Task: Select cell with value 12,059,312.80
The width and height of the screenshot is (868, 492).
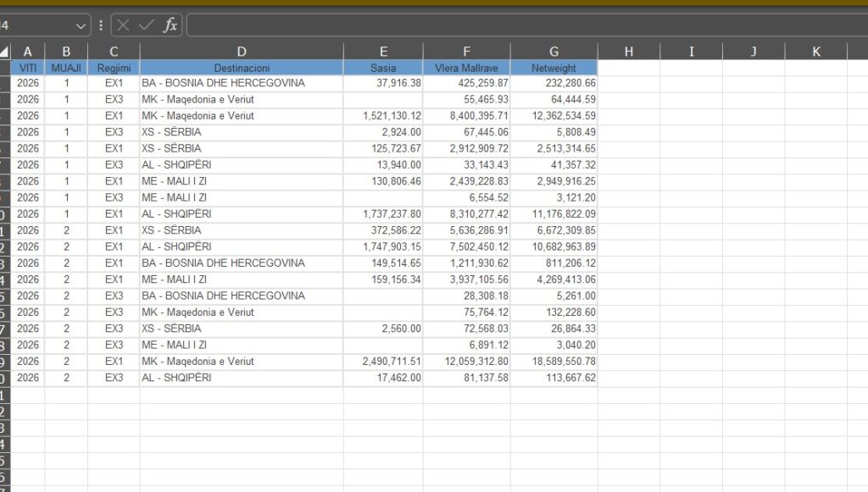Action: pyautogui.click(x=466, y=362)
